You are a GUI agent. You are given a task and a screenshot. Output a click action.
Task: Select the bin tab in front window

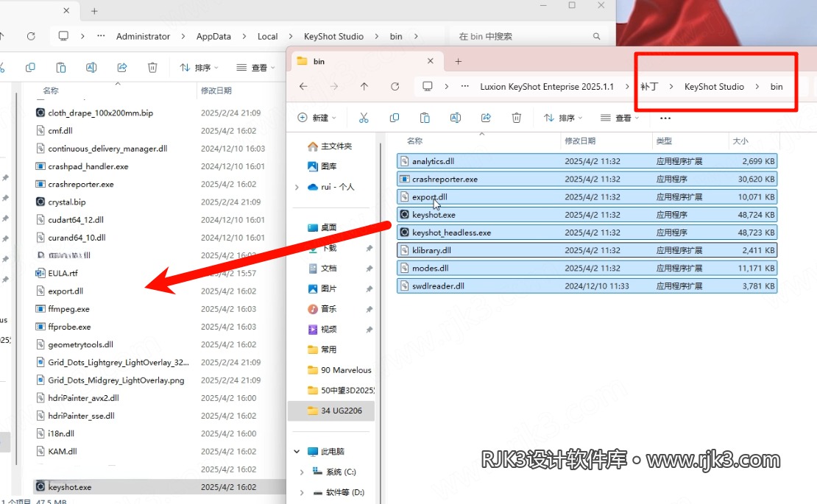click(x=367, y=62)
